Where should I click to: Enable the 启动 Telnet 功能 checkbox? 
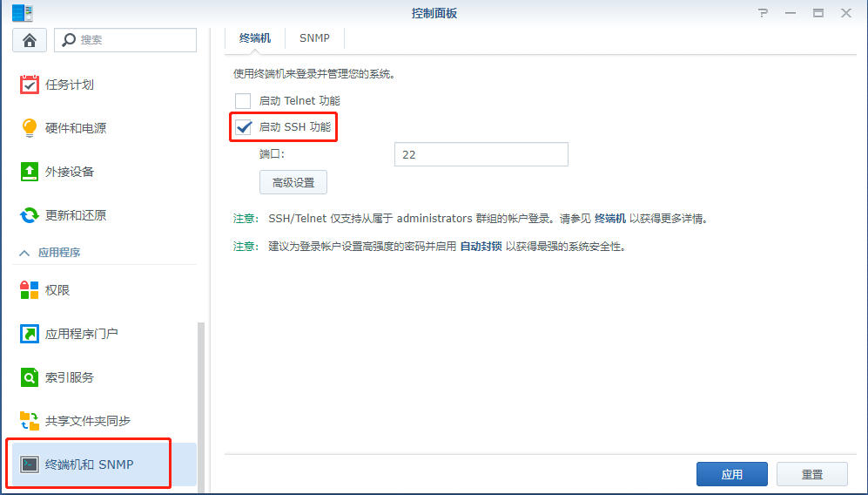(x=243, y=101)
